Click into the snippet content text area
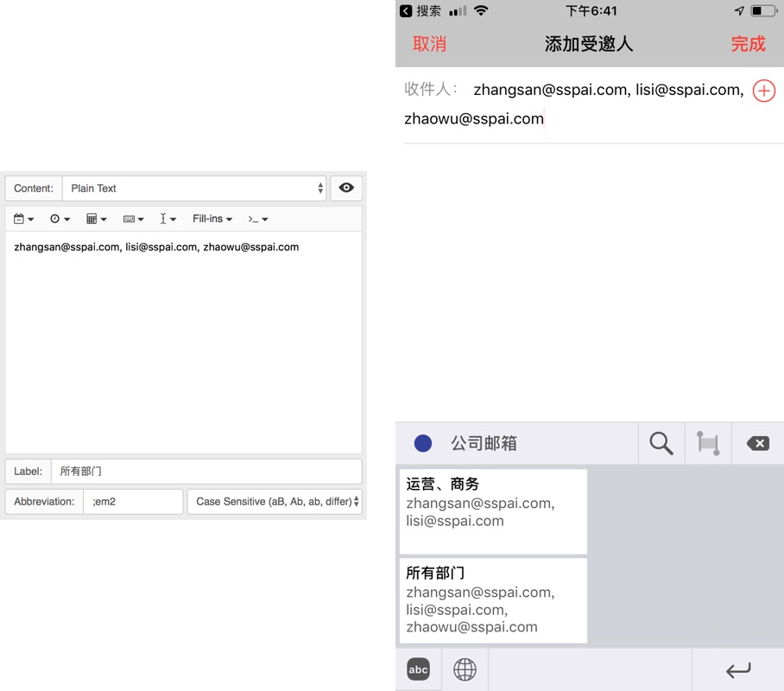 pyautogui.click(x=183, y=345)
